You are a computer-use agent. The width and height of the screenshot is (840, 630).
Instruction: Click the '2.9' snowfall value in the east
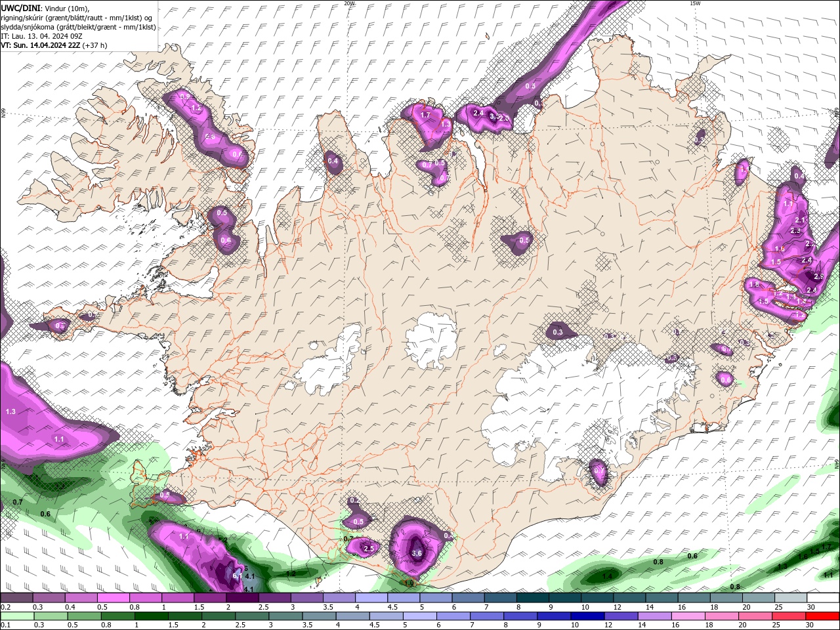pyautogui.click(x=818, y=277)
